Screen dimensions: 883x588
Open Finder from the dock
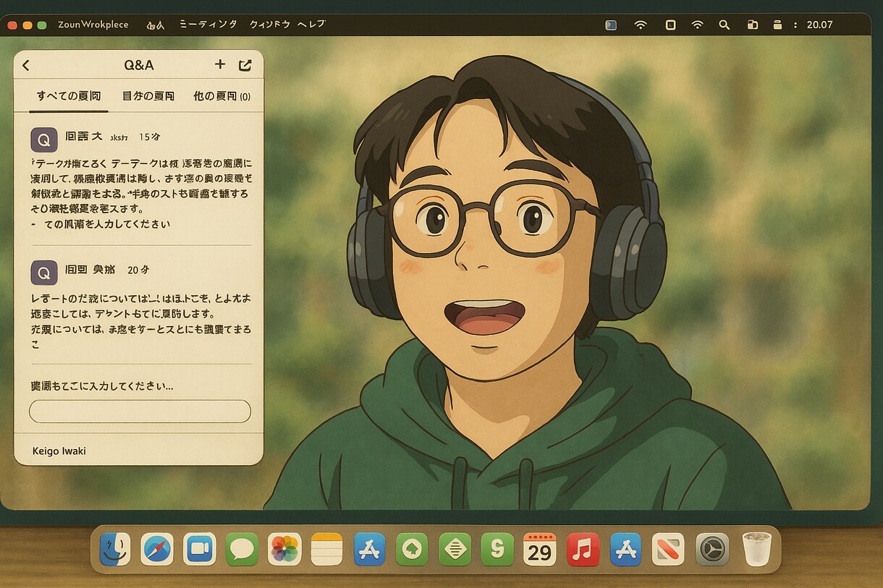[114, 549]
